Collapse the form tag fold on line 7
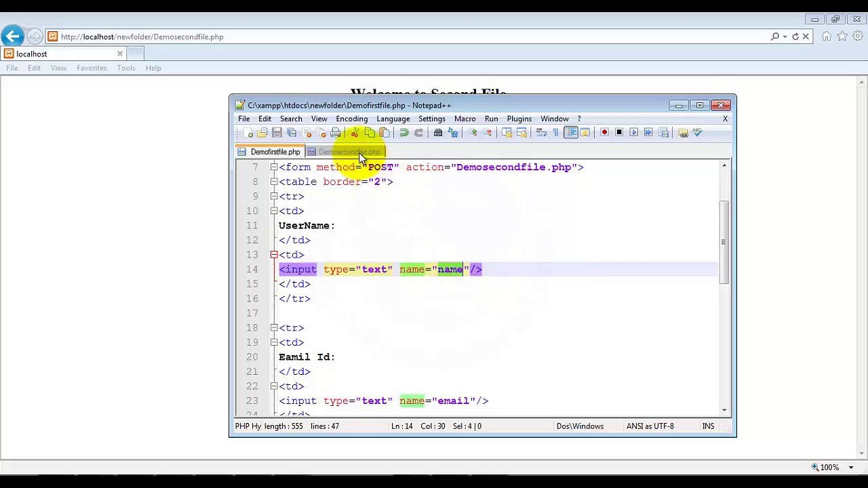This screenshot has width=868, height=488. click(x=274, y=167)
